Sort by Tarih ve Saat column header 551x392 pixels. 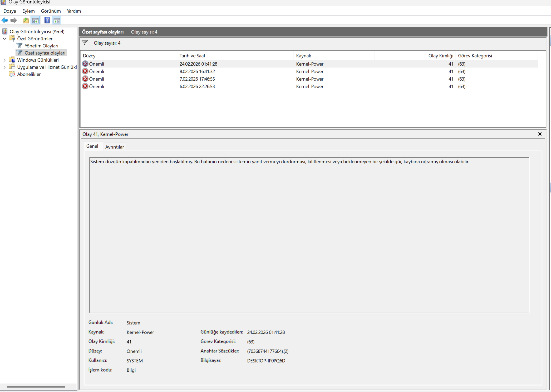pyautogui.click(x=235, y=56)
